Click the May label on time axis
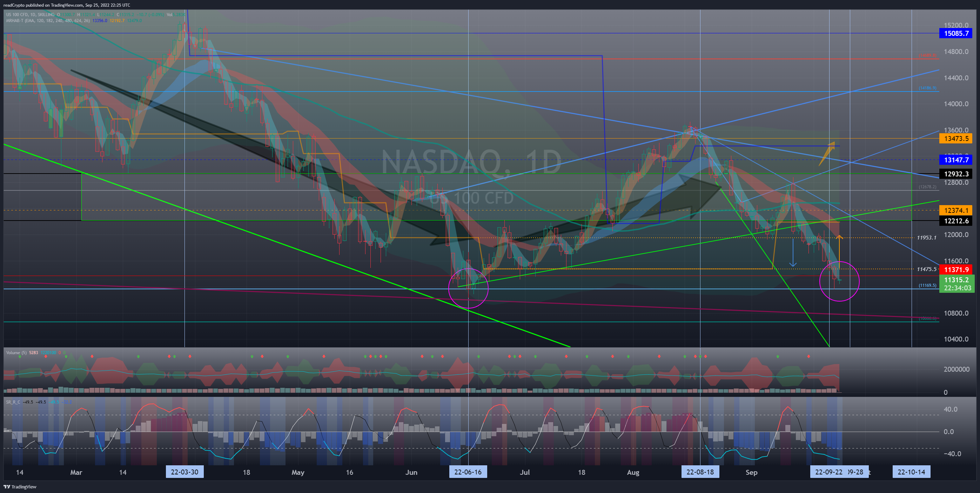This screenshot has height=493, width=980. (298, 472)
